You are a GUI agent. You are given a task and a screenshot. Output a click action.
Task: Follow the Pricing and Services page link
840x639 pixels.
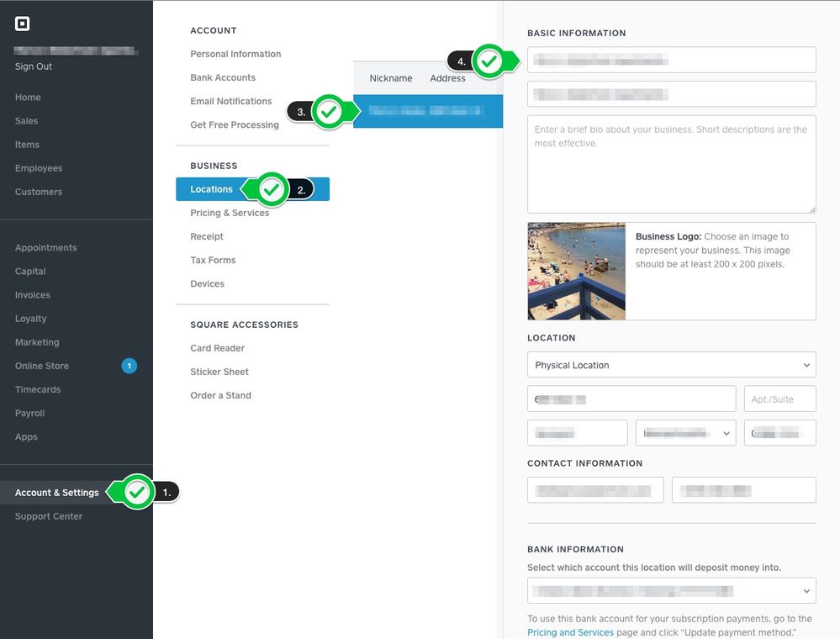[x=570, y=632]
